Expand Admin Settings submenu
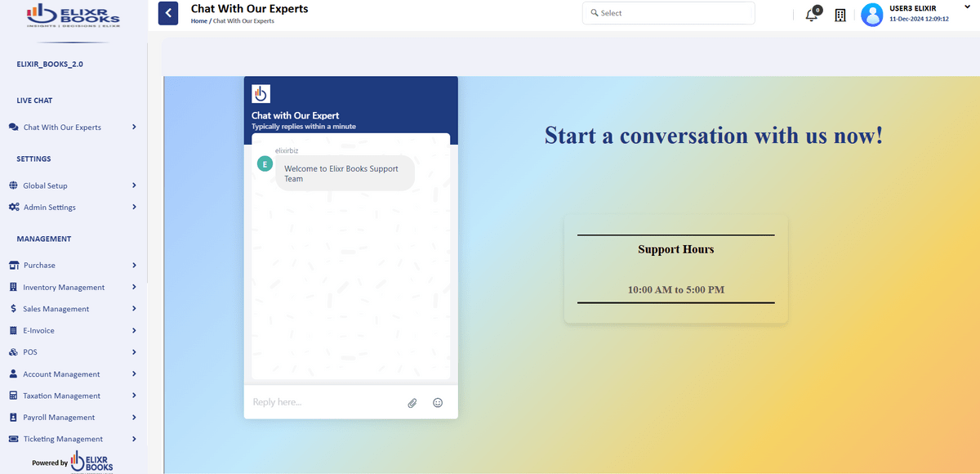980x474 pixels. (x=134, y=208)
